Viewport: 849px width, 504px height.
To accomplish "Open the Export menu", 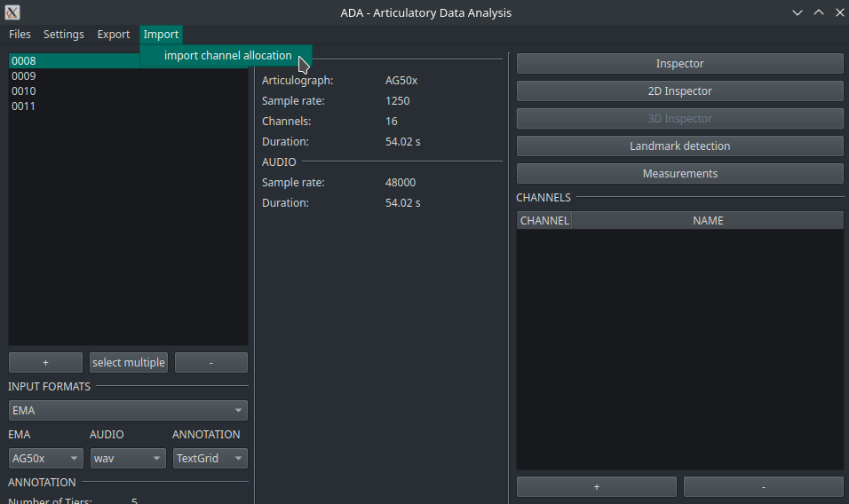I will coord(114,35).
